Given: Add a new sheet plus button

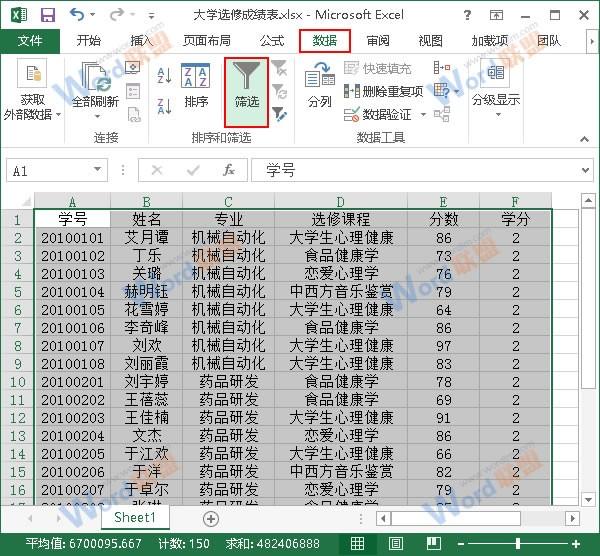Looking at the screenshot, I should pyautogui.click(x=211, y=519).
